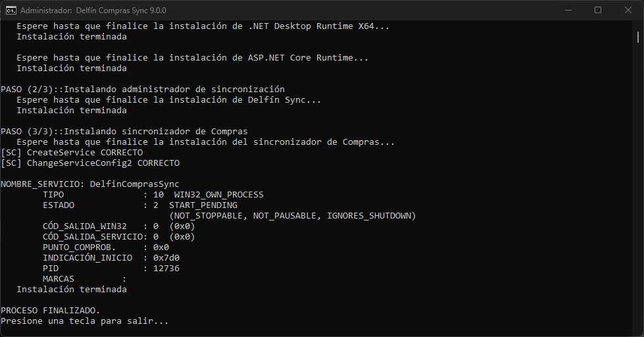
Task: Click the '[SC] CreateService CORRECTO' line
Action: click(71, 152)
